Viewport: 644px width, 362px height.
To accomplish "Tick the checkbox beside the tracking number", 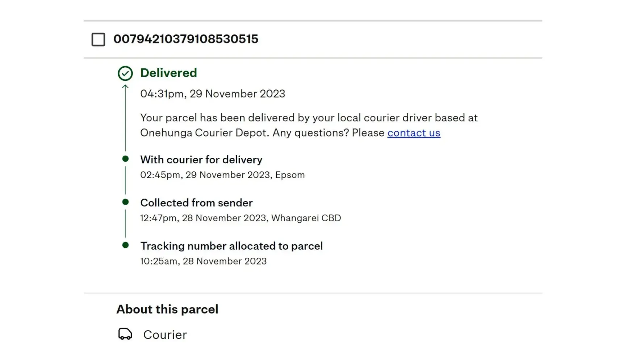I will (98, 39).
